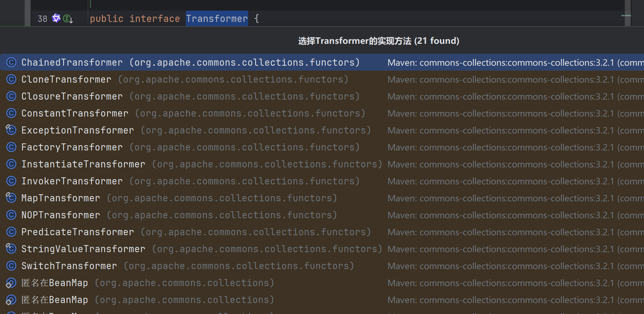Open ClosureTransformer implementation
644x314 pixels.
[x=322, y=96]
